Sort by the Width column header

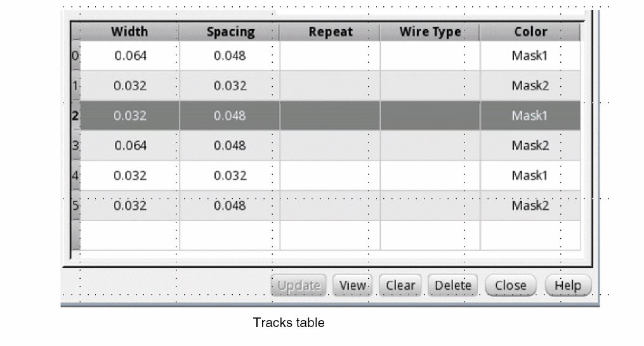pyautogui.click(x=129, y=32)
